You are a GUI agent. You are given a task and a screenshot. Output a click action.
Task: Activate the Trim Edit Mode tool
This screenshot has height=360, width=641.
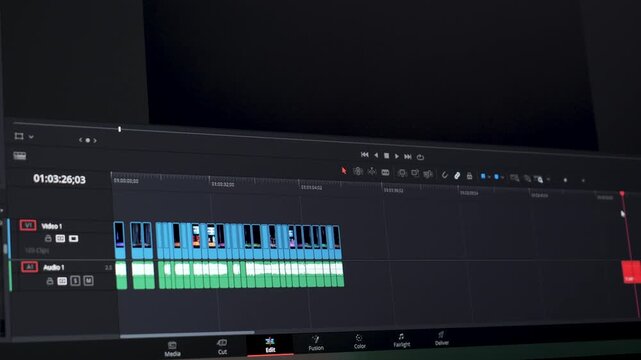[x=358, y=172]
